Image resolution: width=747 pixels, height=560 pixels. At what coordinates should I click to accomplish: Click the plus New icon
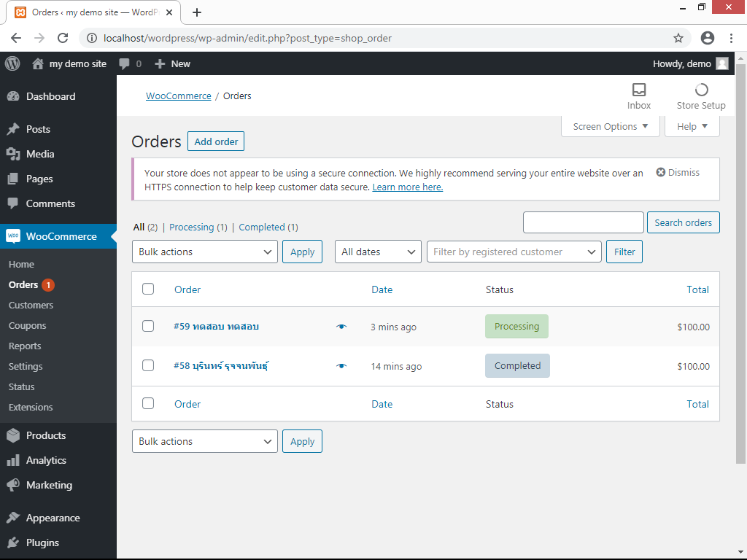[x=160, y=64]
